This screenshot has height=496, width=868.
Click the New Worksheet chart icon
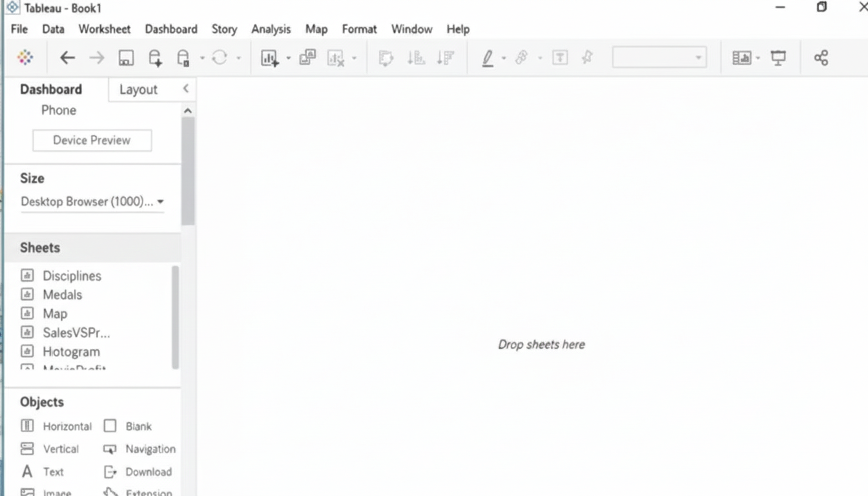click(269, 58)
